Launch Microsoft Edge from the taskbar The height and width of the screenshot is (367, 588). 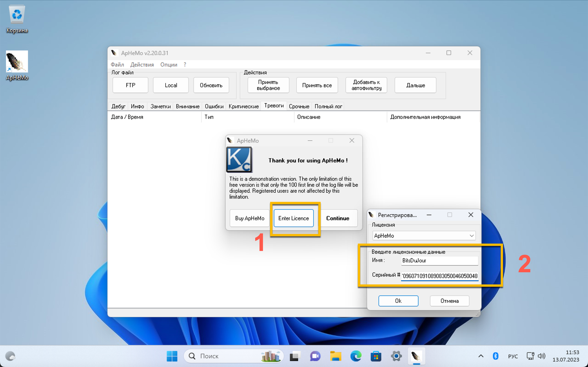click(x=356, y=356)
